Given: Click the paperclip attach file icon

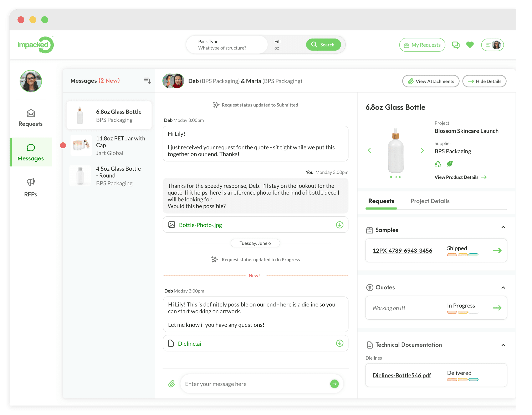Looking at the screenshot, I should [172, 384].
